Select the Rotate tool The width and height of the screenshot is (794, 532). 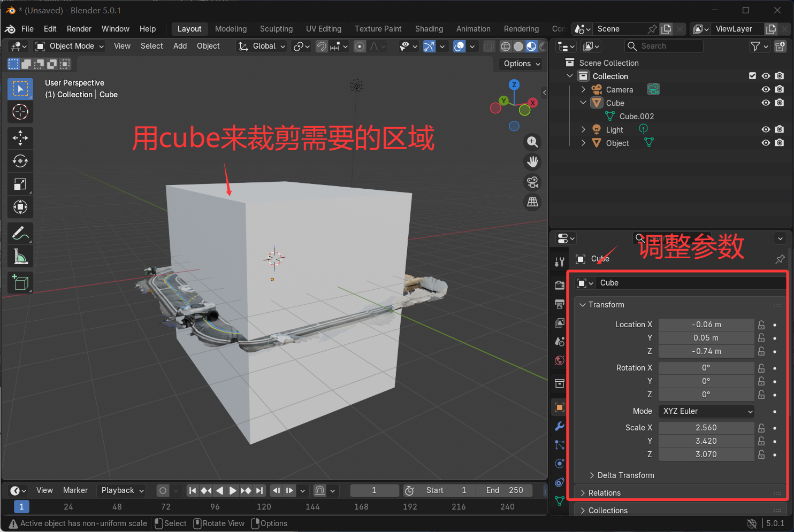tap(20, 160)
